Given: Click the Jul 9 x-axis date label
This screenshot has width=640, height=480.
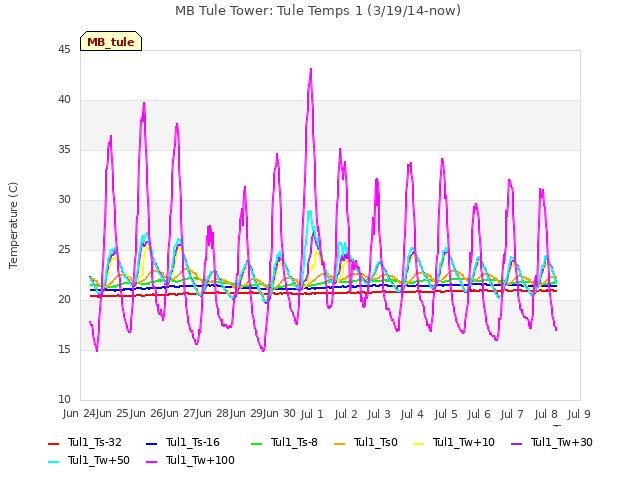Looking at the screenshot, I should (579, 414).
